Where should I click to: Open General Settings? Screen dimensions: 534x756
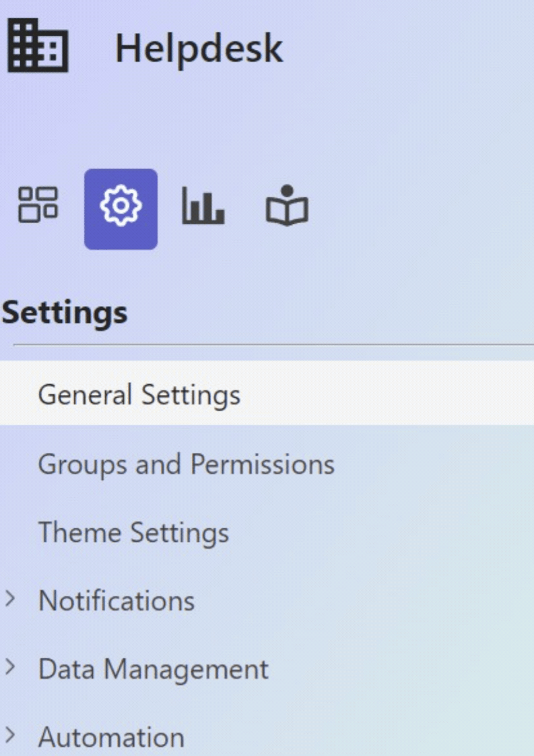coord(139,395)
